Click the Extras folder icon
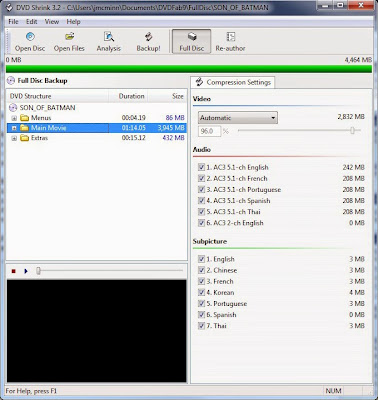Screen dimensions: 378x400 click(x=24, y=138)
